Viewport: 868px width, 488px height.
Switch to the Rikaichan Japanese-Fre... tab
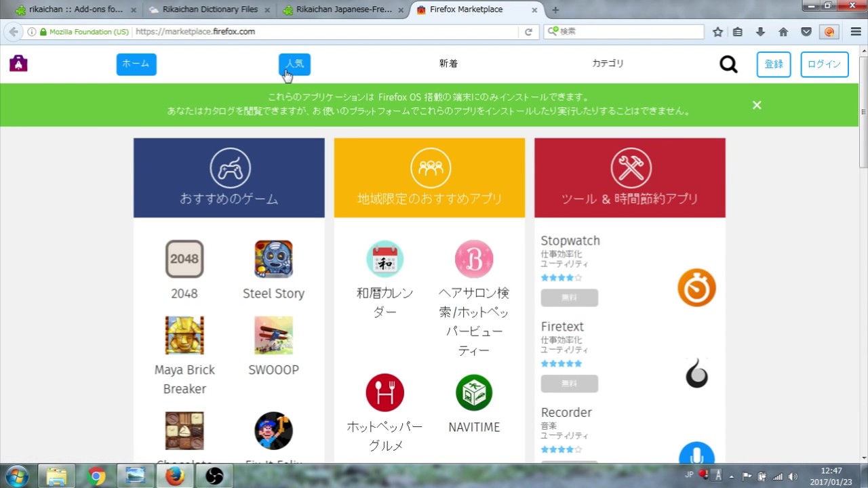point(342,9)
